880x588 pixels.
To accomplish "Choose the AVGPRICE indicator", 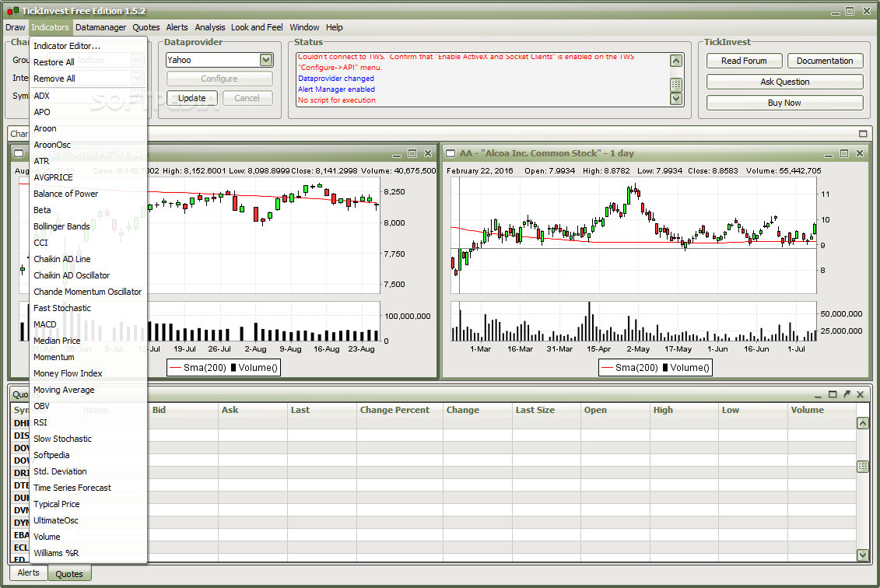I will (89, 177).
